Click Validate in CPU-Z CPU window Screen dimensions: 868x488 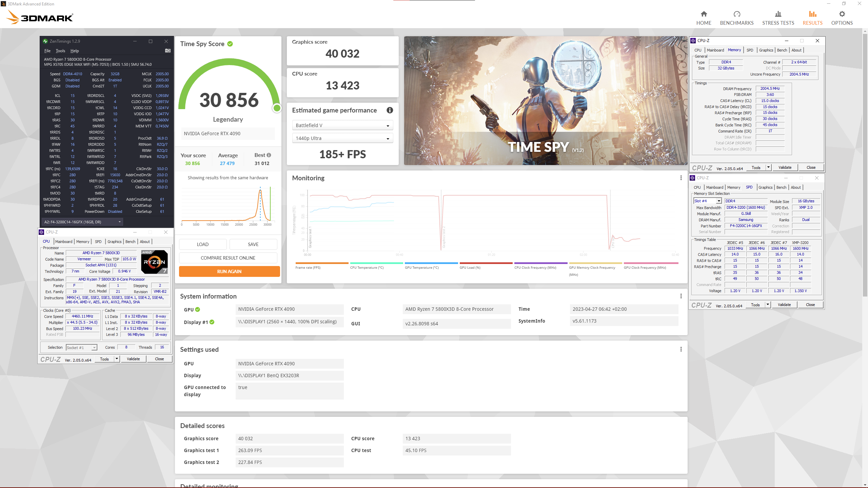point(133,359)
